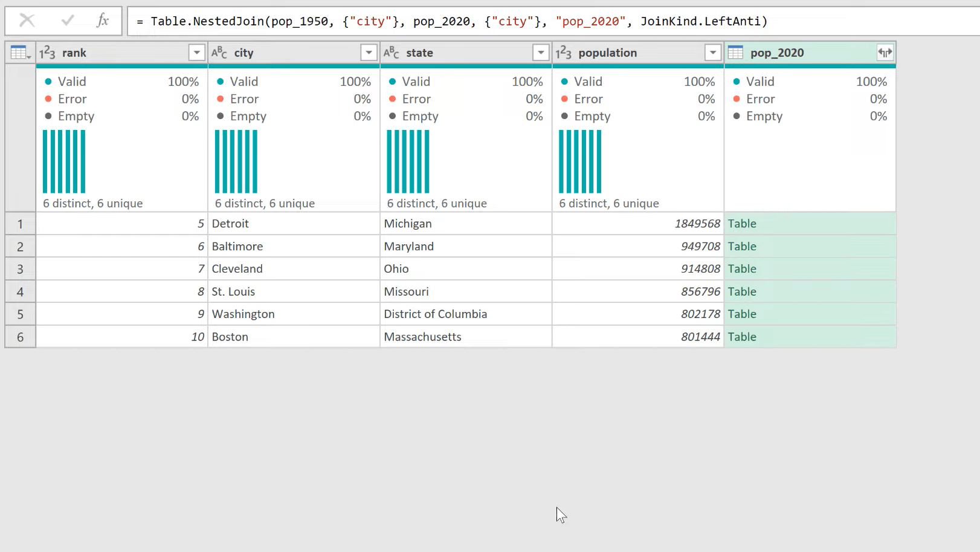
Task: Click the St. Louis city cell
Action: pos(294,291)
